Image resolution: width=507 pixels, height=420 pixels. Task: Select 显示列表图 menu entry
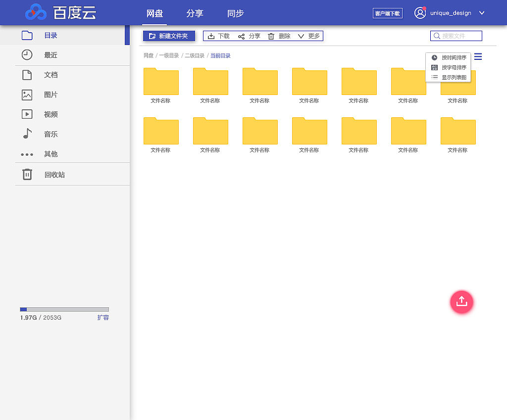point(449,77)
